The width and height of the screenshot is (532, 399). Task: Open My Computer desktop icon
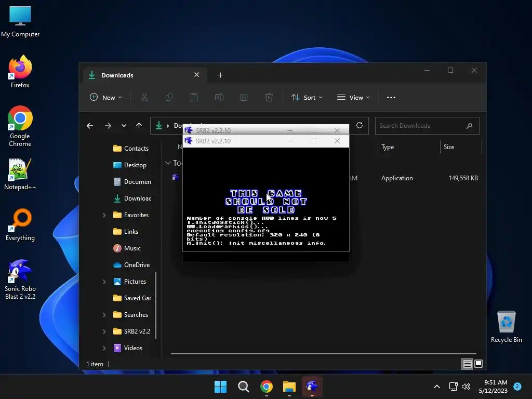click(x=20, y=21)
